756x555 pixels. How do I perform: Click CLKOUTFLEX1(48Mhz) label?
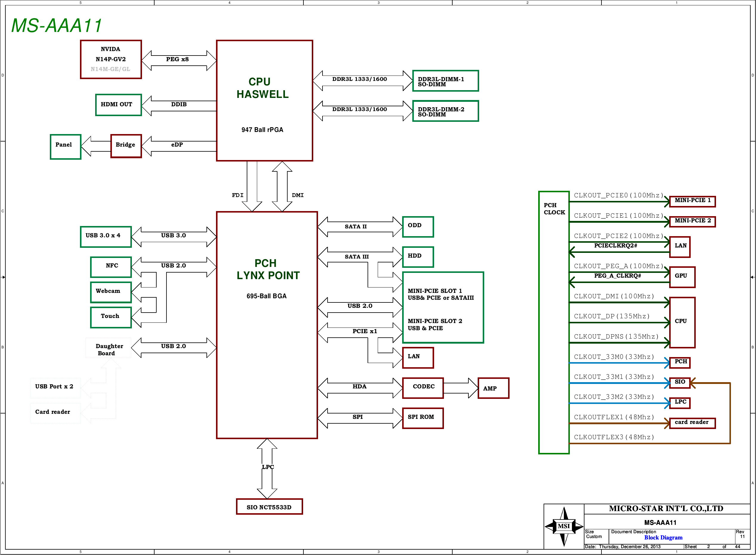pos(614,417)
